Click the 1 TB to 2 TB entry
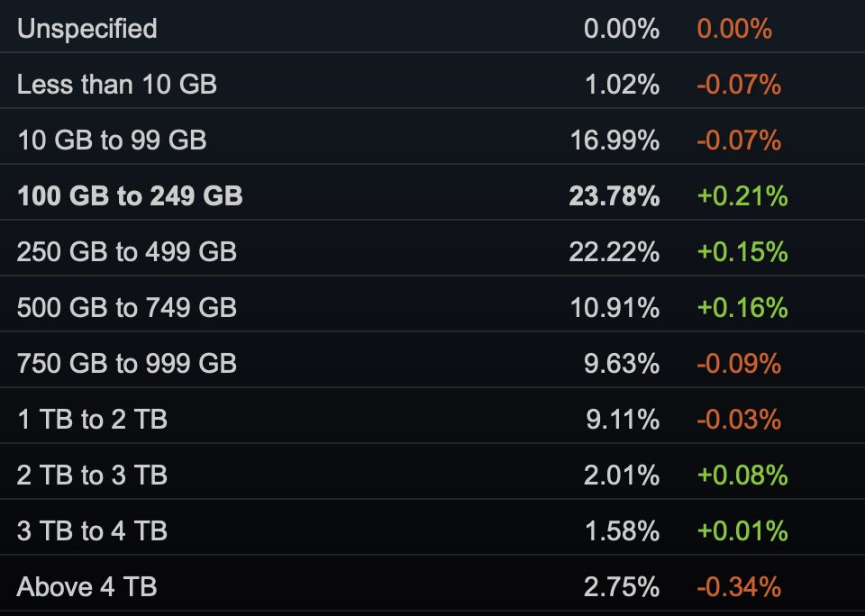 point(92,419)
